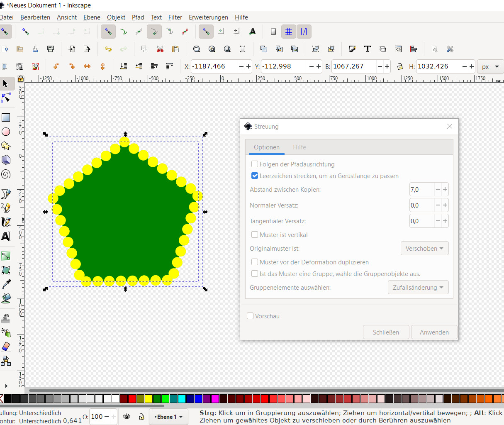Select the Eraser tool
Image resolution: width=504 pixels, height=425 pixels.
pos(6,347)
